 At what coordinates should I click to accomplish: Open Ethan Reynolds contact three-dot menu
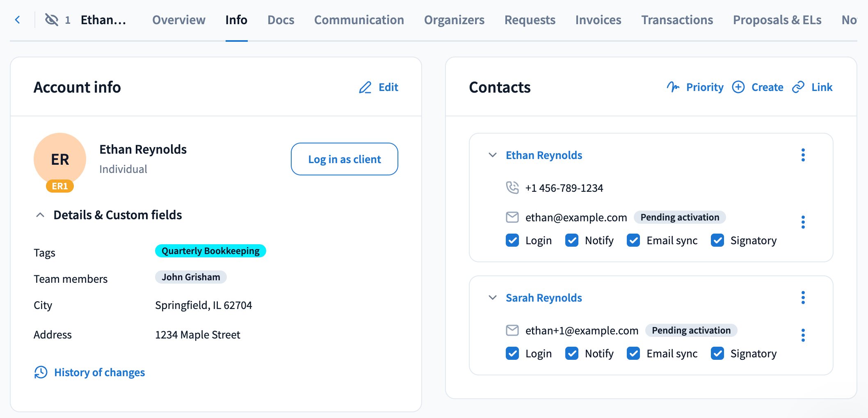click(803, 155)
